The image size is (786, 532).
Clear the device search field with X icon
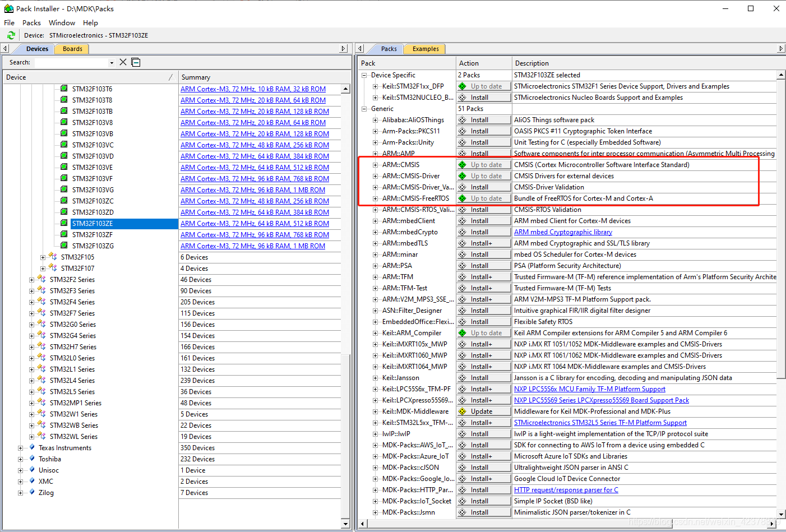(x=123, y=62)
